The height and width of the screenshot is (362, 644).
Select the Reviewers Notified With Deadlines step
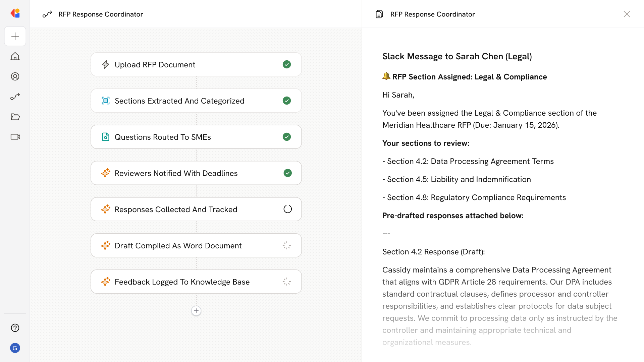click(x=176, y=173)
